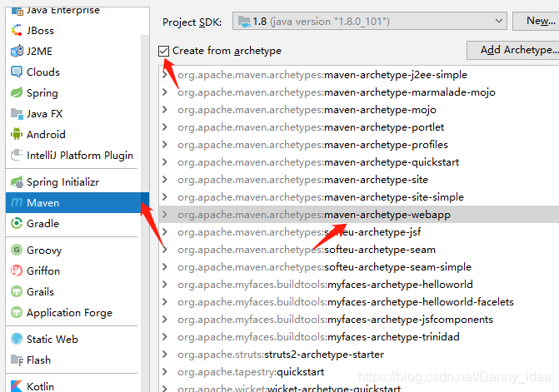Select maven-archetype-webapp archetype row

(359, 215)
